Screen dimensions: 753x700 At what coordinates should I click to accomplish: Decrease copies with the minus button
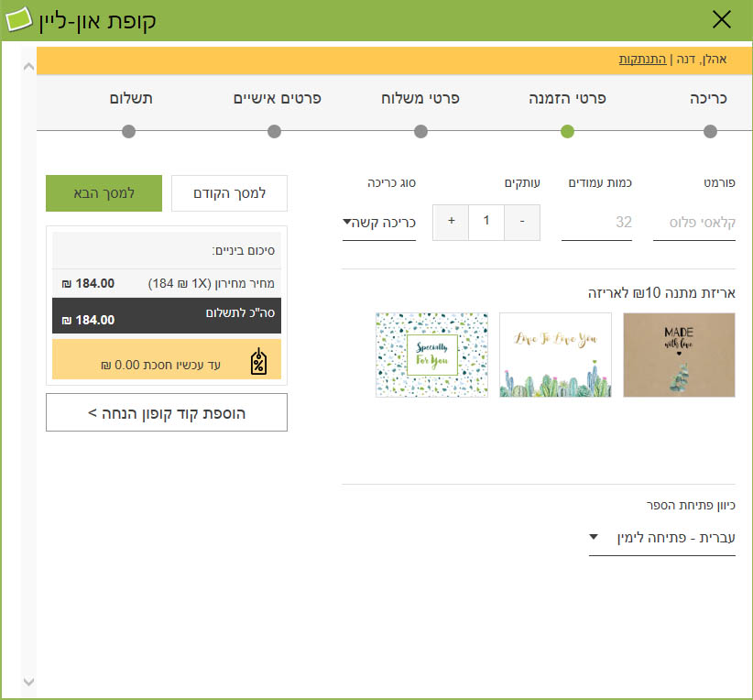522,222
